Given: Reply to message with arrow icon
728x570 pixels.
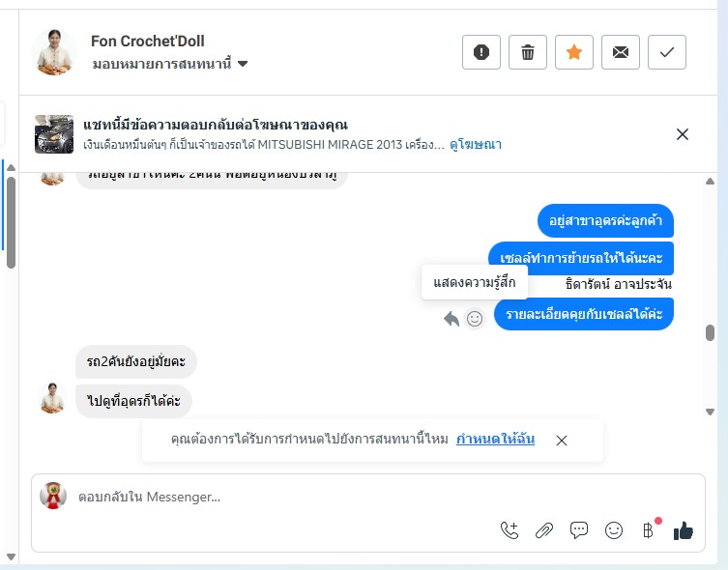Looking at the screenshot, I should (451, 319).
